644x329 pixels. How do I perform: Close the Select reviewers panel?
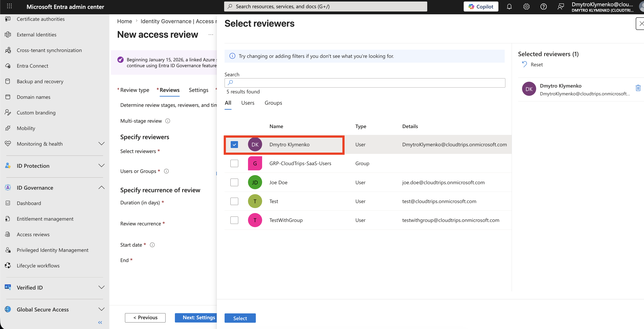[x=641, y=24]
